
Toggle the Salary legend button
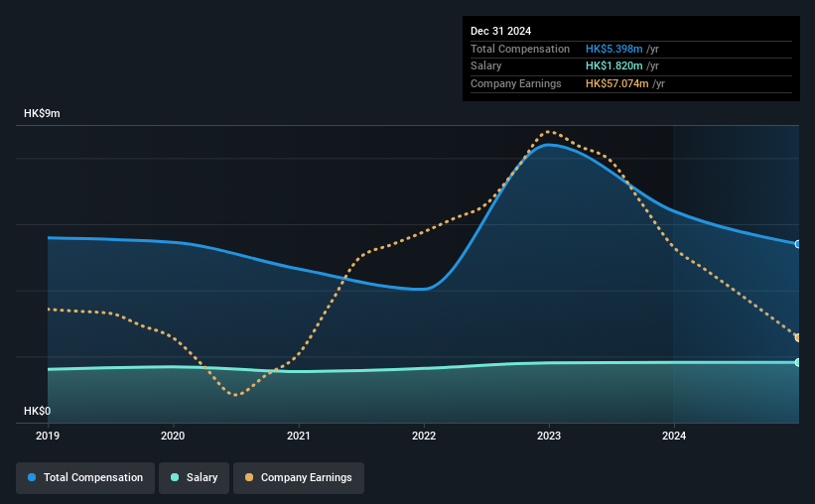[x=194, y=478]
